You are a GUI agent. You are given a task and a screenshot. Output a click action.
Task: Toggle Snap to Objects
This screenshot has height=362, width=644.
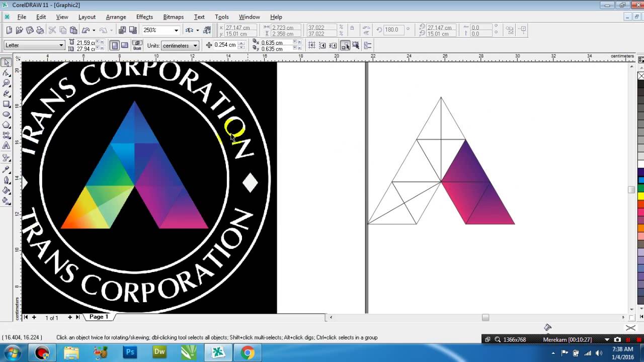tap(333, 45)
